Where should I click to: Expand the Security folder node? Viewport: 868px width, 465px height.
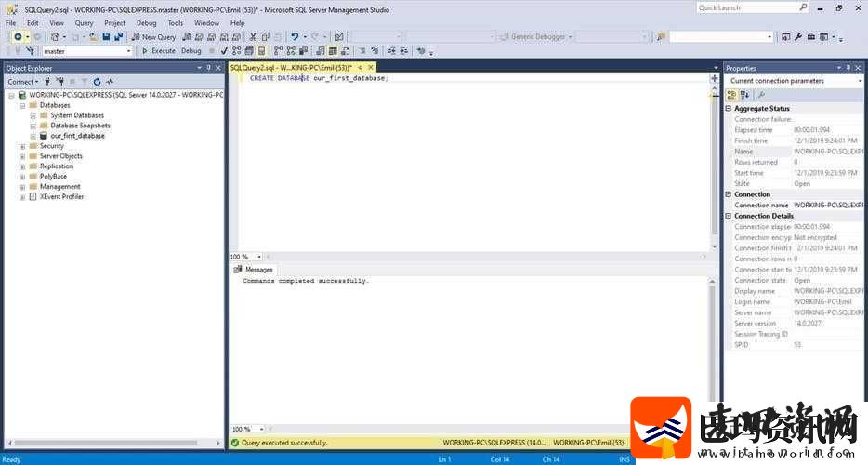point(22,146)
